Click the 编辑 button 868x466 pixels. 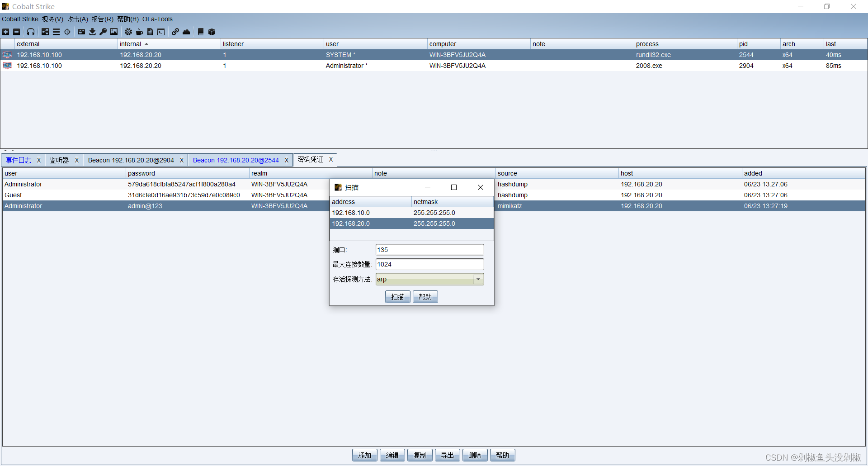[392, 455]
